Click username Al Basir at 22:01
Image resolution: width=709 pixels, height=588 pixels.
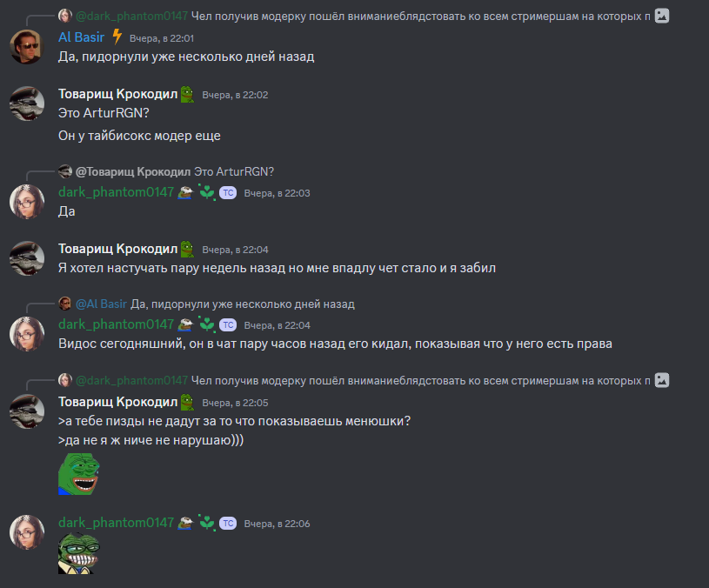tap(82, 37)
